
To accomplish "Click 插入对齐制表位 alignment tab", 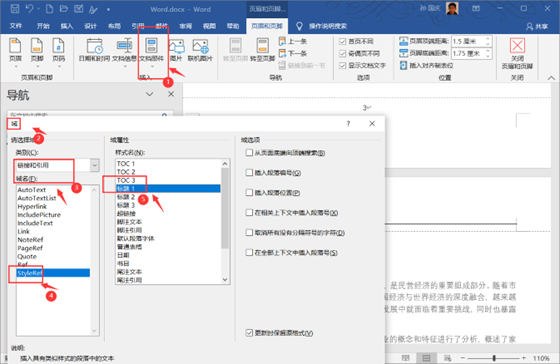I will pos(426,65).
